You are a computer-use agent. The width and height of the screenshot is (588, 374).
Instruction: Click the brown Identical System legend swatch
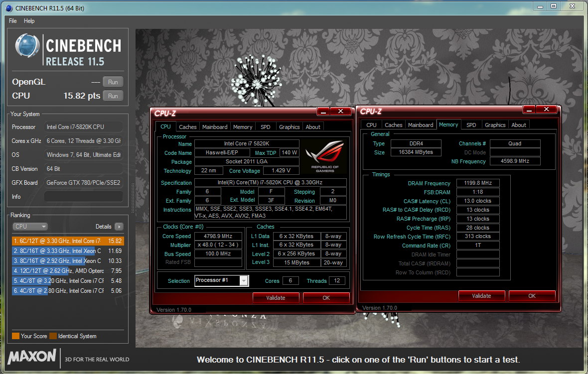(x=53, y=336)
